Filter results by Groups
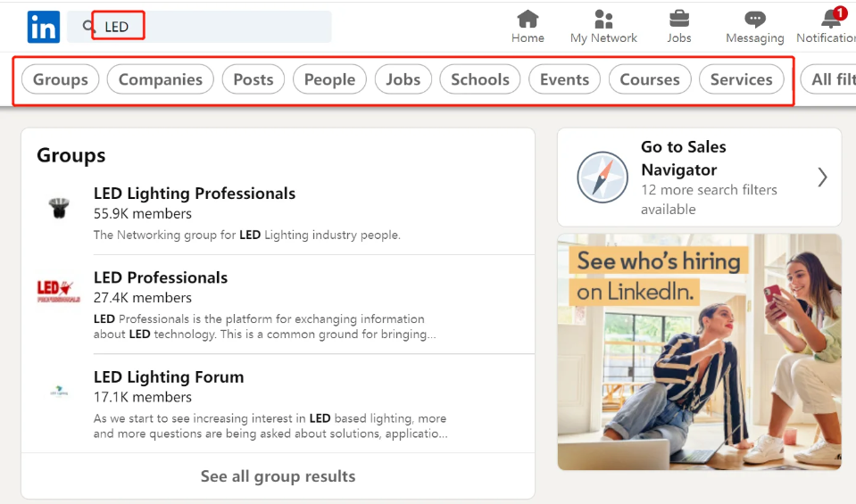856x504 pixels. (60, 79)
